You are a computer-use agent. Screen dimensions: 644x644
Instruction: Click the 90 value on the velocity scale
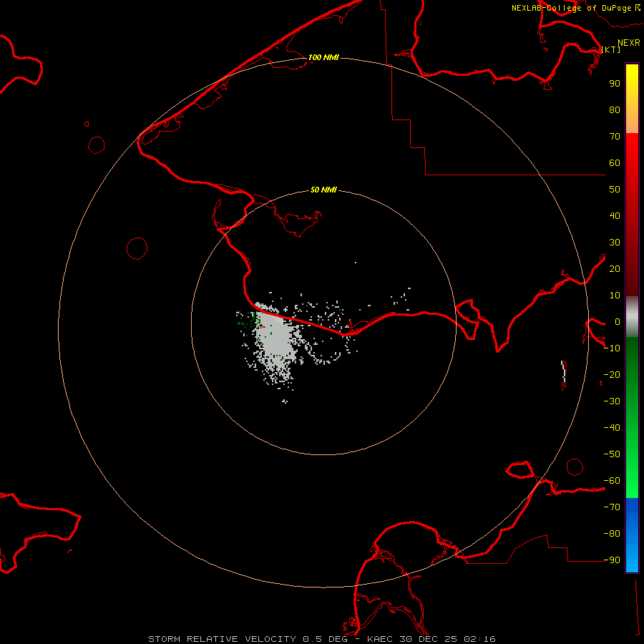(615, 84)
